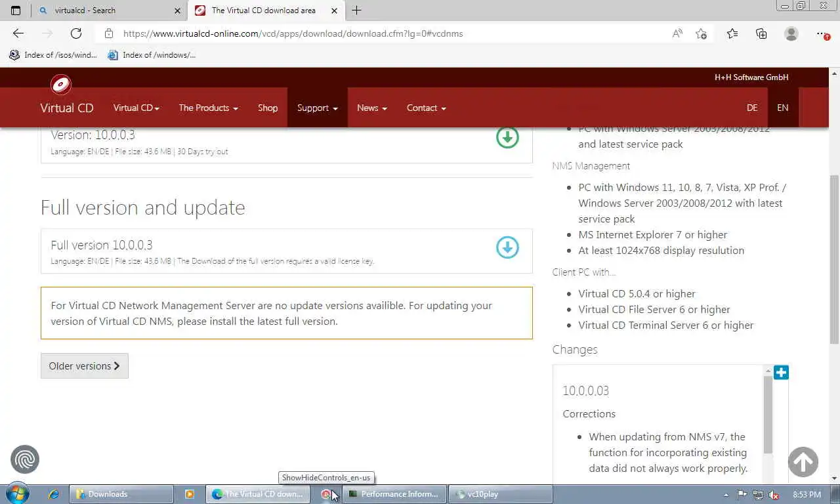Open the Virtual CD brand home link
Screen dimensions: 840x504
[67, 108]
